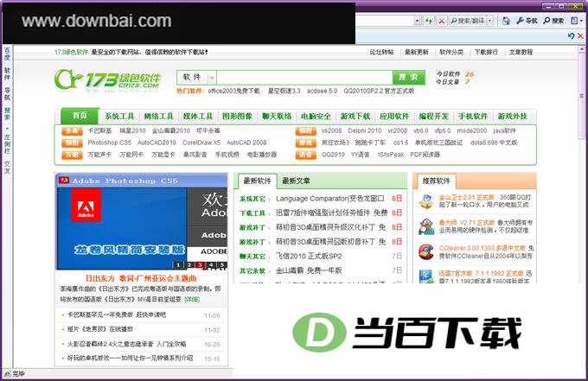
Task: Switch to the 最新文章 tab
Action: click(296, 181)
